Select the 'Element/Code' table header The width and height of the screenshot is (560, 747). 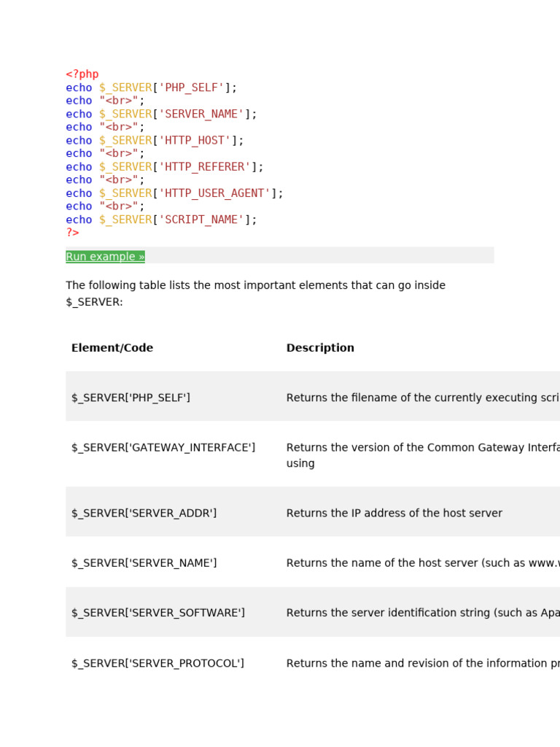[x=112, y=348]
